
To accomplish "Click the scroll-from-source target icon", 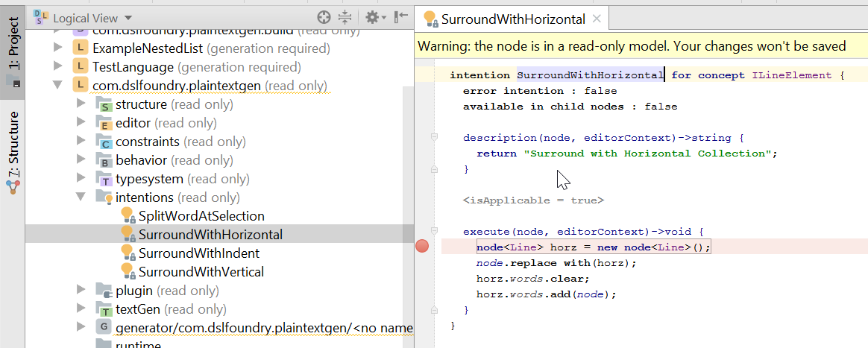I will pyautogui.click(x=324, y=17).
